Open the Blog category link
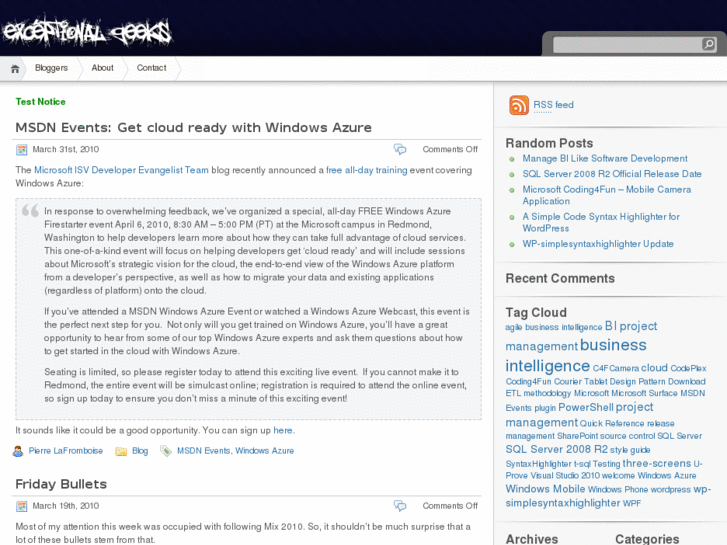The image size is (727, 545). [140, 451]
